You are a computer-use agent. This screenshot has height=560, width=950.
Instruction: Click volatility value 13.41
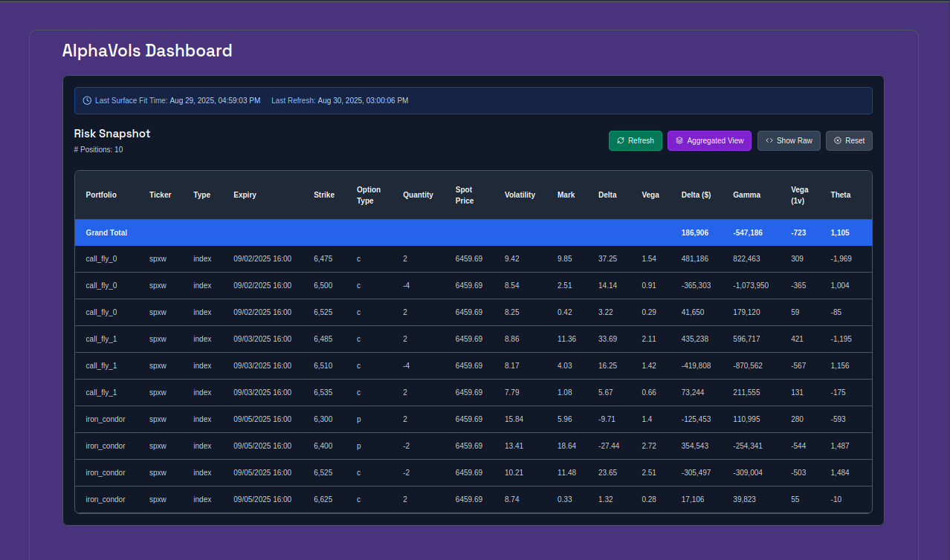point(514,446)
